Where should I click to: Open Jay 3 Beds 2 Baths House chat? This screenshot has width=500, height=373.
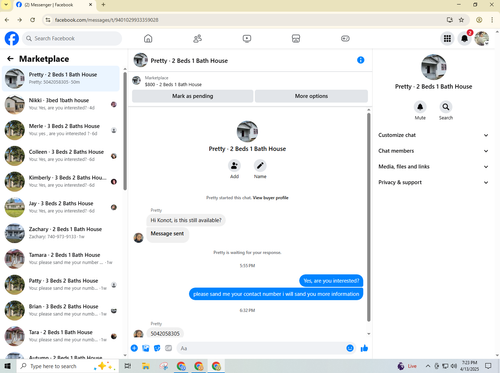pos(61,207)
